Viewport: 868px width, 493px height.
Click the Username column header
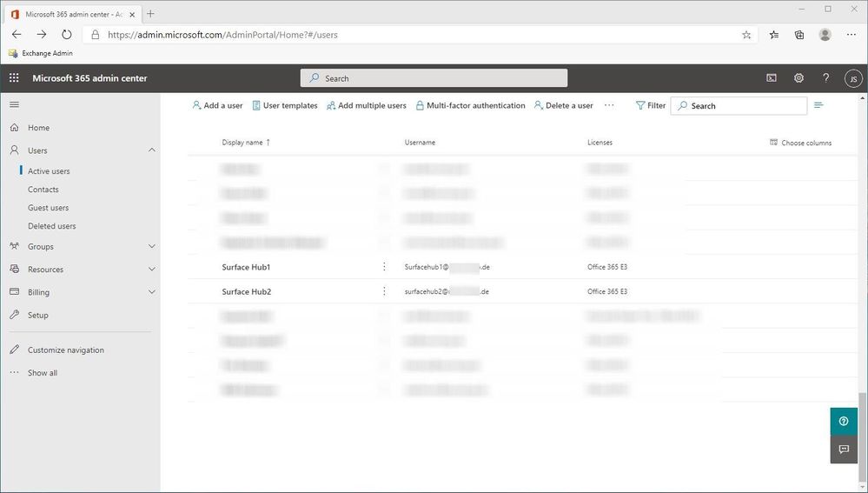click(420, 143)
